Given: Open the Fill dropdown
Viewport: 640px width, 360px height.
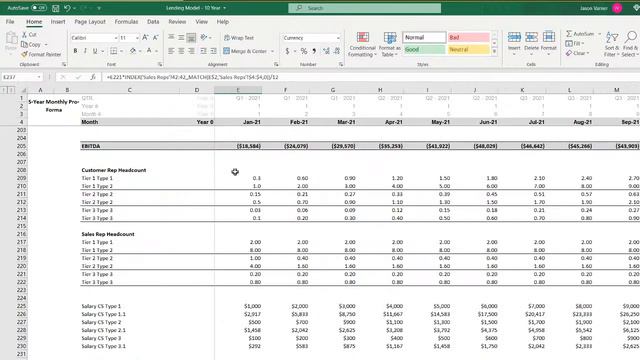Looking at the screenshot, I should point(574,44).
